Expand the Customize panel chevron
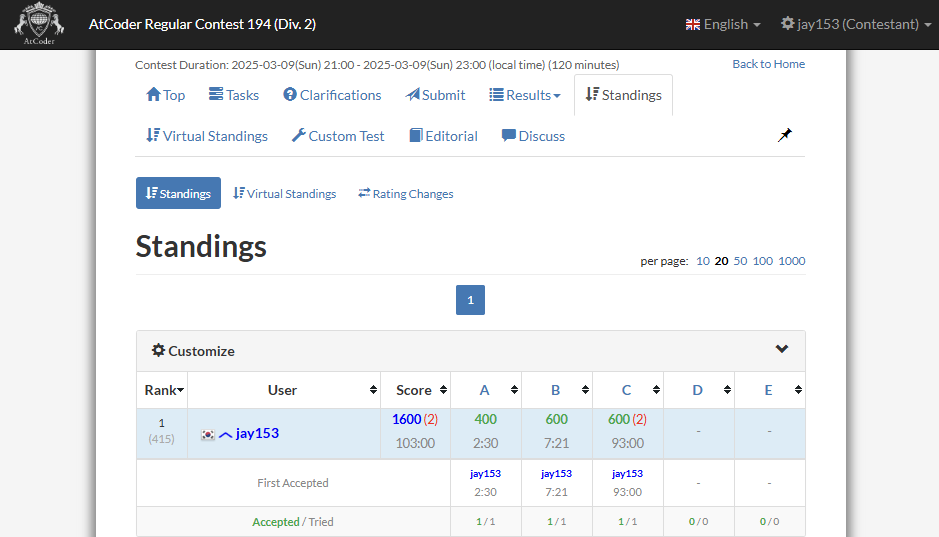939x537 pixels. coord(782,349)
